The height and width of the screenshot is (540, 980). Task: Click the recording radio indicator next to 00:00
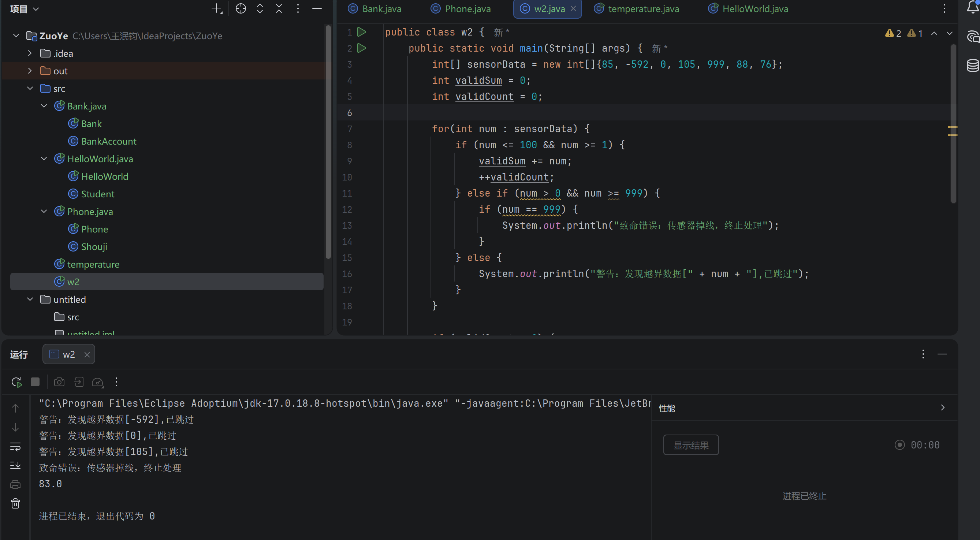tap(899, 445)
